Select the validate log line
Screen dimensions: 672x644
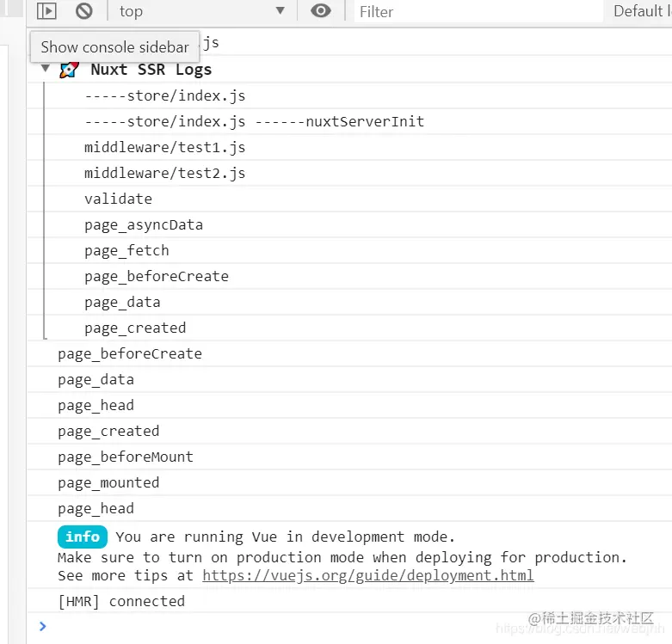(x=118, y=199)
